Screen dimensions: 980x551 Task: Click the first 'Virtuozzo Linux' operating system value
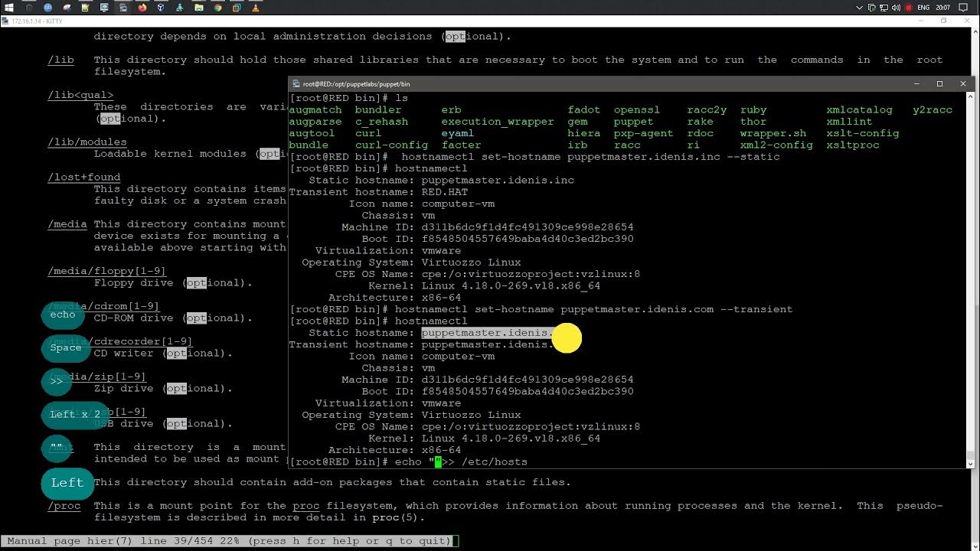pos(471,262)
